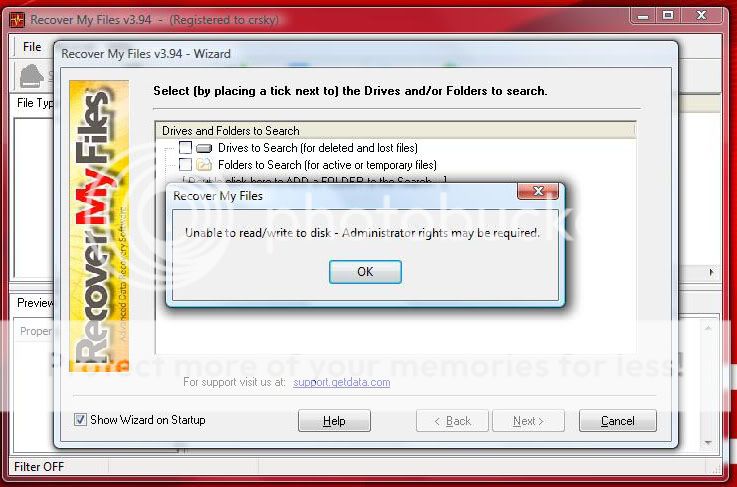Tick the Drives to Search checkbox
737x487 pixels.
185,148
